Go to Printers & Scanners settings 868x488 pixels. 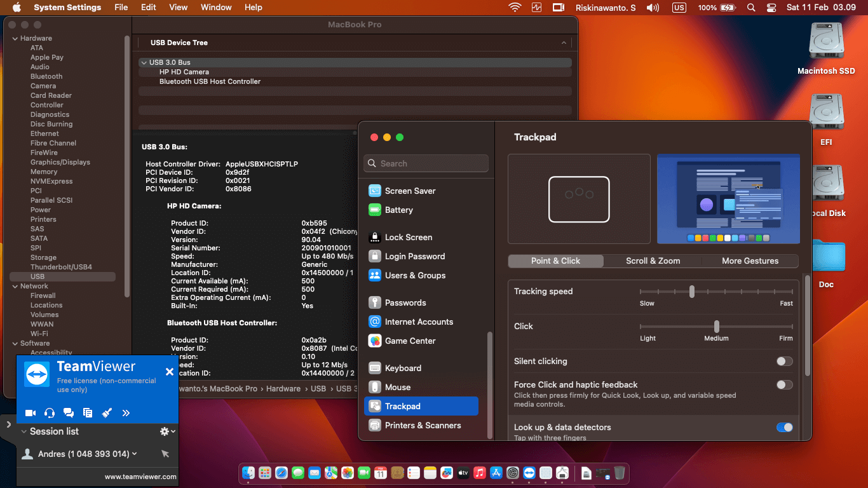click(x=421, y=426)
